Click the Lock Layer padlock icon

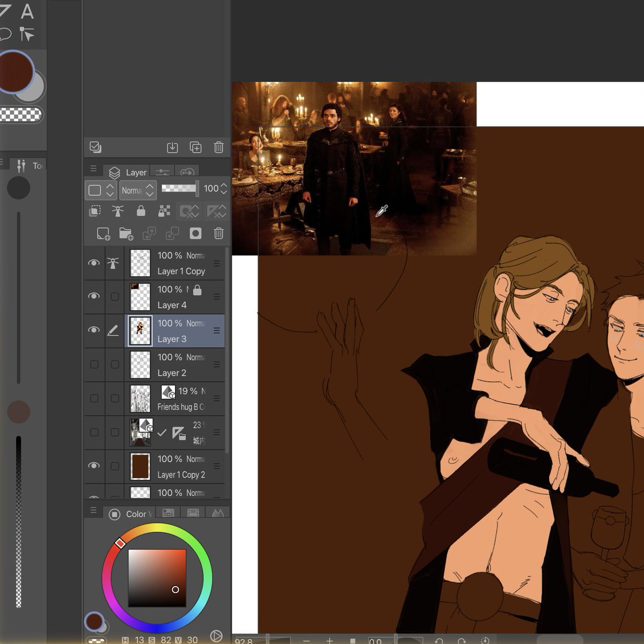(x=141, y=211)
